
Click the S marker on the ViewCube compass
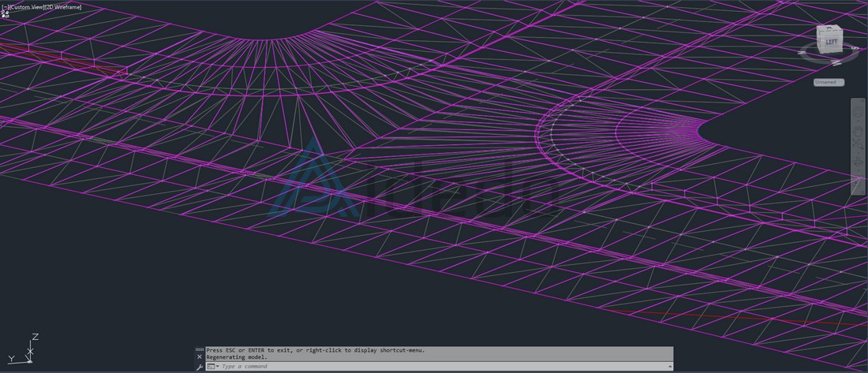pos(855,49)
